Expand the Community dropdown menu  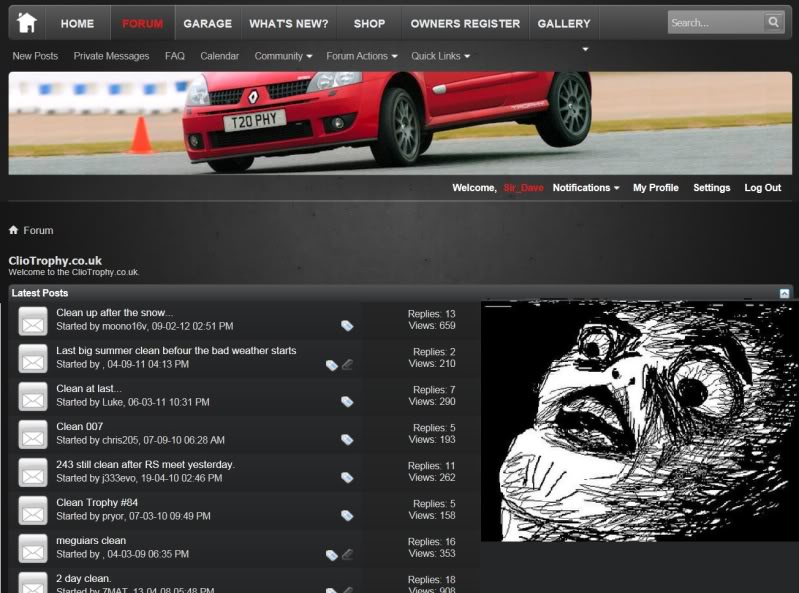pos(283,56)
